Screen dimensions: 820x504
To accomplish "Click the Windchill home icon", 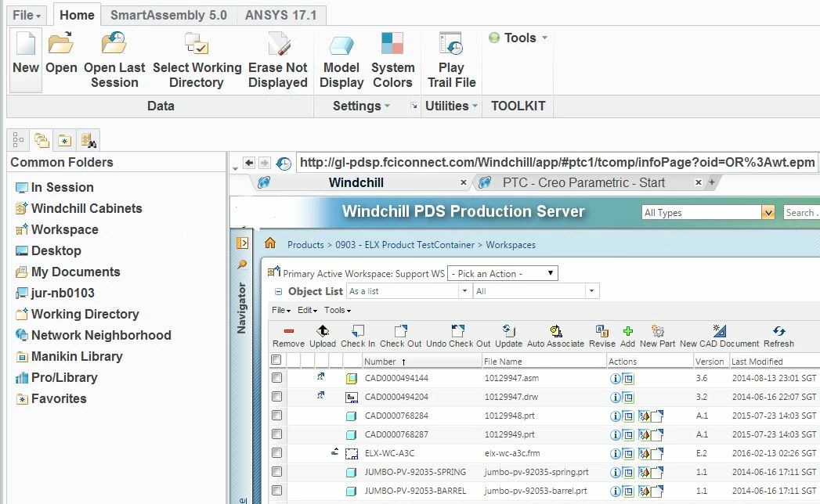I will pos(270,243).
